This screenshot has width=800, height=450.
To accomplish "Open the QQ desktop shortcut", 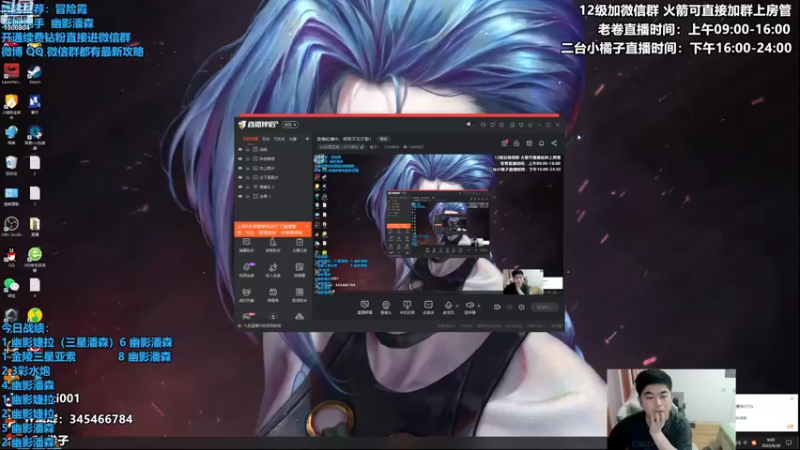I will [11, 257].
